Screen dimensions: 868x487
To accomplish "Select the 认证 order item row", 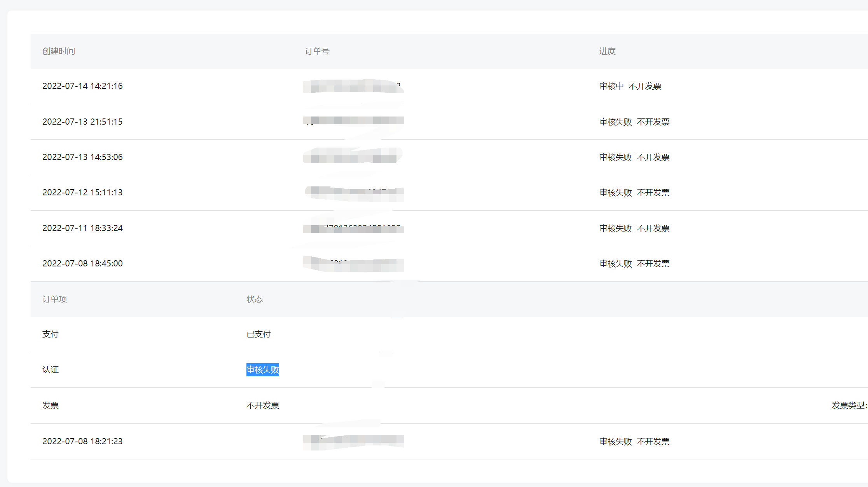I will (x=51, y=370).
